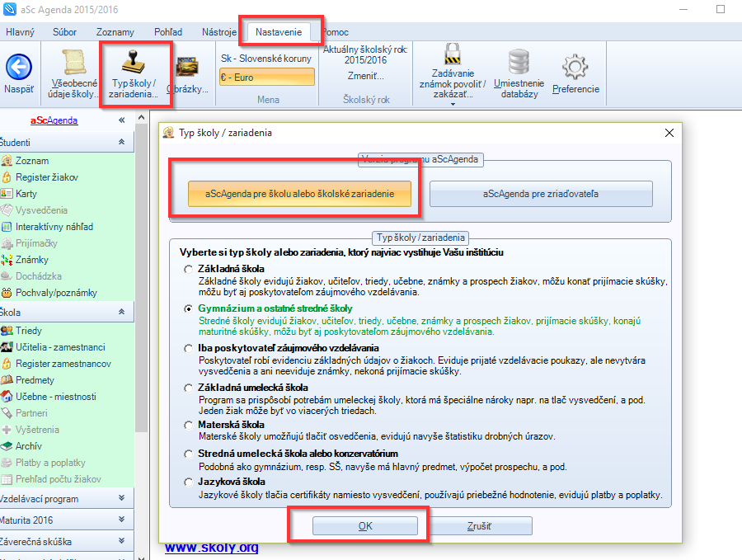Open Učebne - miestnosti house icon
The height and width of the screenshot is (560, 742).
point(7,396)
